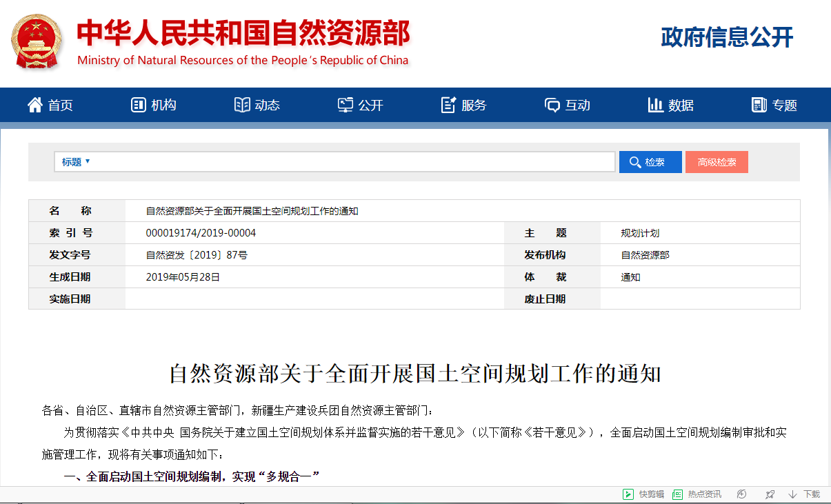The image size is (831, 504).
Task: Expand the 标题 search type dropdown
Action: coord(76,162)
